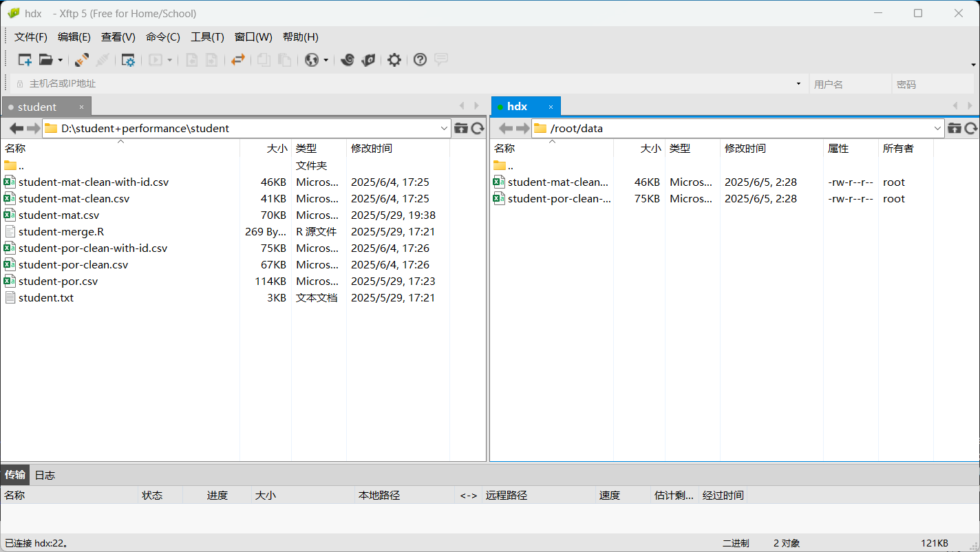Open options using the gear toolbar icon

coord(394,60)
